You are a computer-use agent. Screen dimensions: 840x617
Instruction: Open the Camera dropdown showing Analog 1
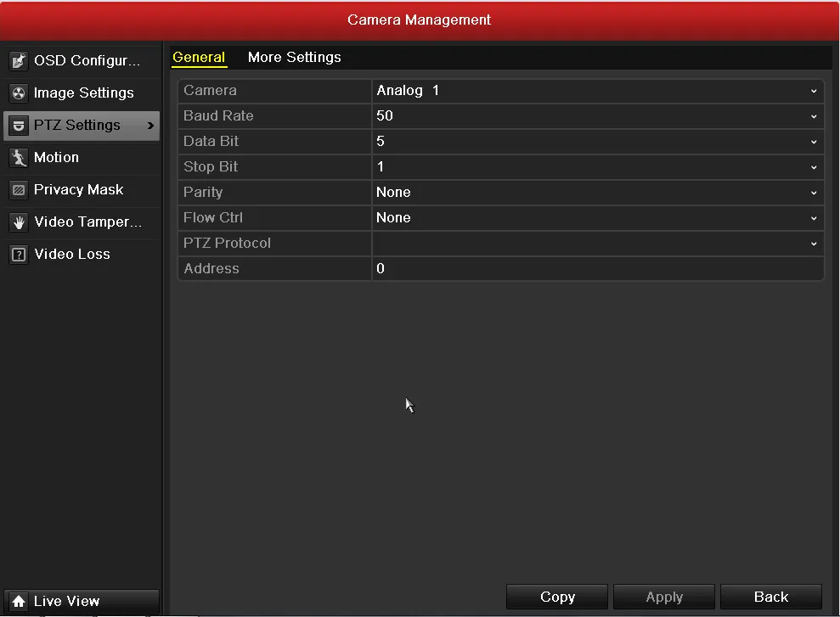(597, 91)
